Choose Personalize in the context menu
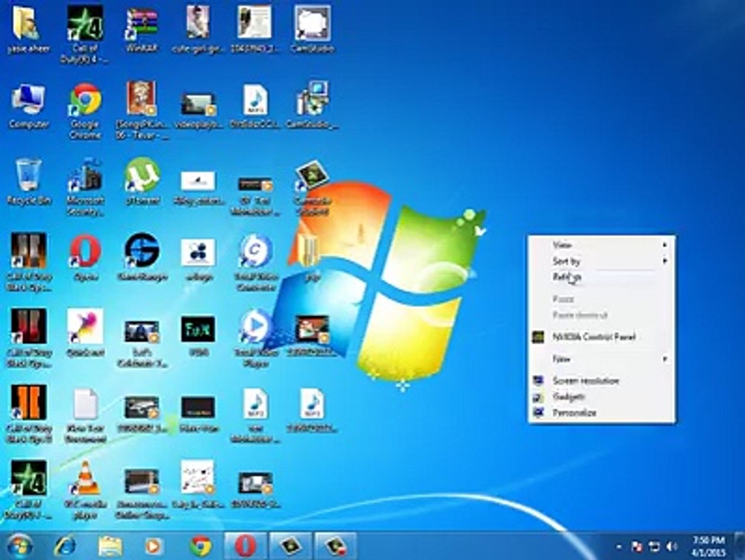This screenshot has height=560, width=745. 574,413
